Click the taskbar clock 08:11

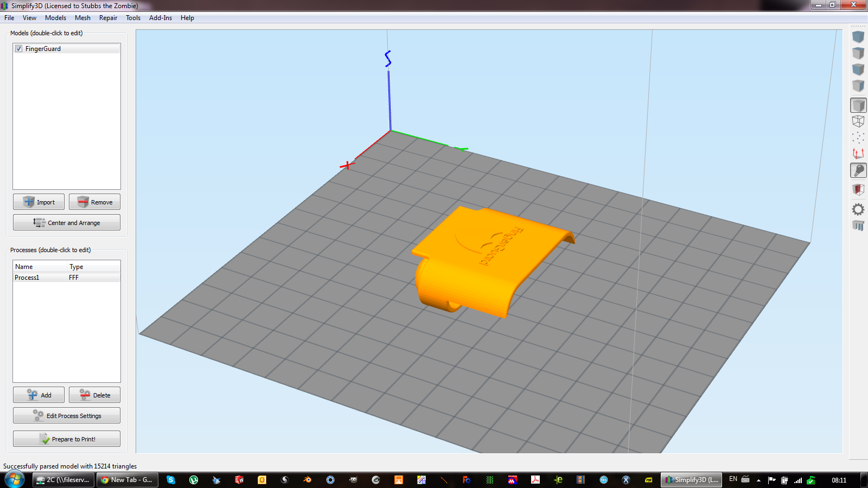point(839,480)
